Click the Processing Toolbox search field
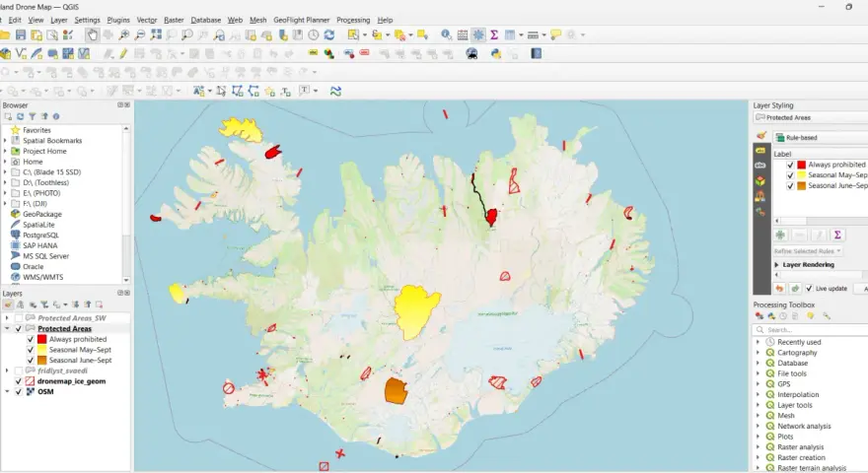 [811, 330]
